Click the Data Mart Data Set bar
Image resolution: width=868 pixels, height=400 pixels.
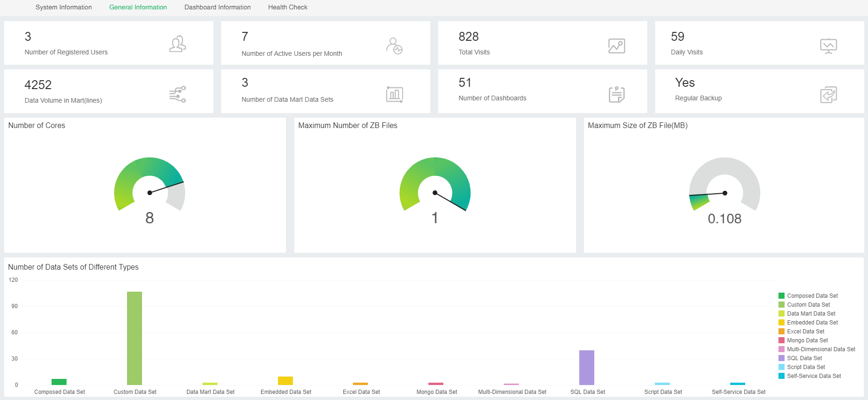(210, 384)
